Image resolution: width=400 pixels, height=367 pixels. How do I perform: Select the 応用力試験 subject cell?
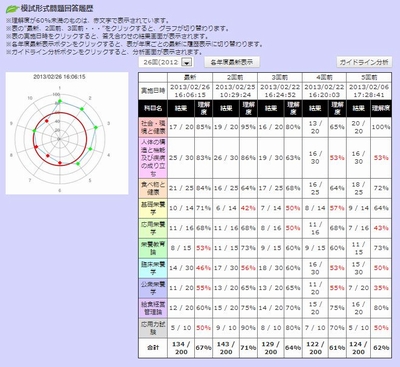point(153,328)
